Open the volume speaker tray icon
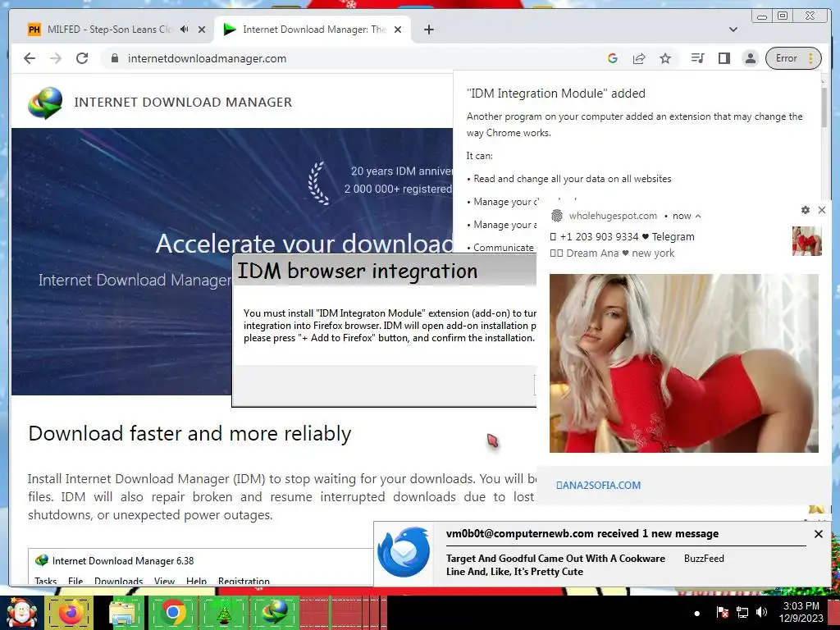 pyautogui.click(x=761, y=612)
